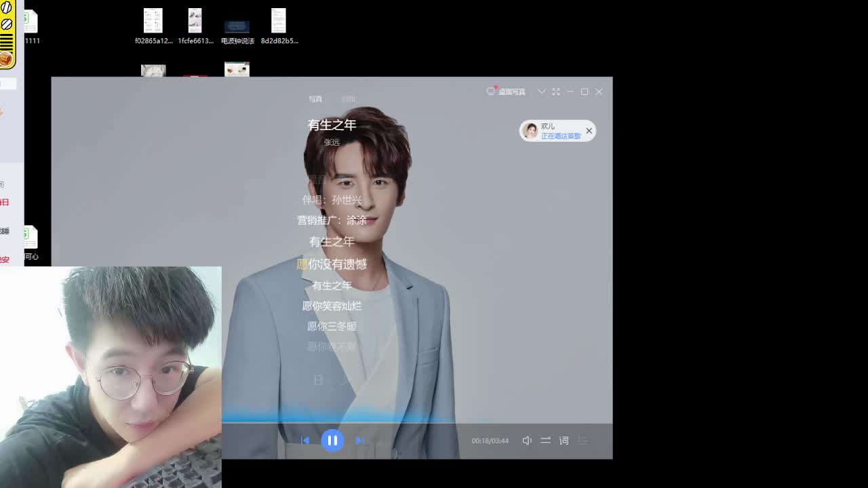Enter fullscreen mode in player
This screenshot has width=868, height=488.
[556, 91]
